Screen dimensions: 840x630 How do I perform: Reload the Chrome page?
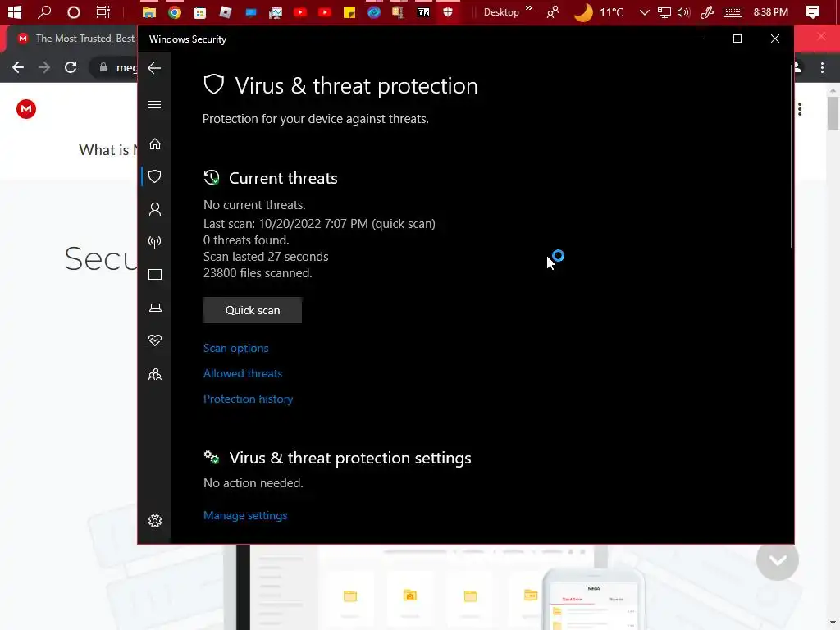tap(71, 67)
